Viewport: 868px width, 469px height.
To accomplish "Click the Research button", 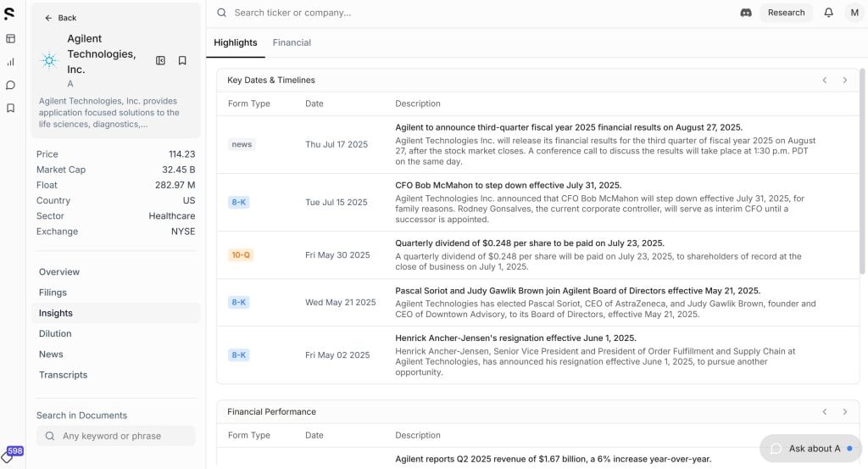I will coord(786,13).
